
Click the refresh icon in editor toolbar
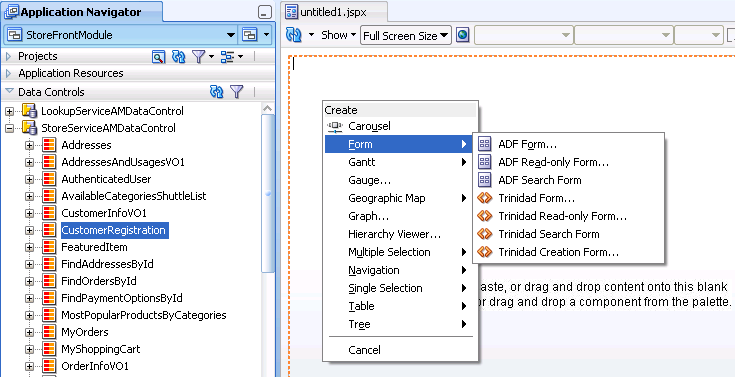click(x=293, y=35)
